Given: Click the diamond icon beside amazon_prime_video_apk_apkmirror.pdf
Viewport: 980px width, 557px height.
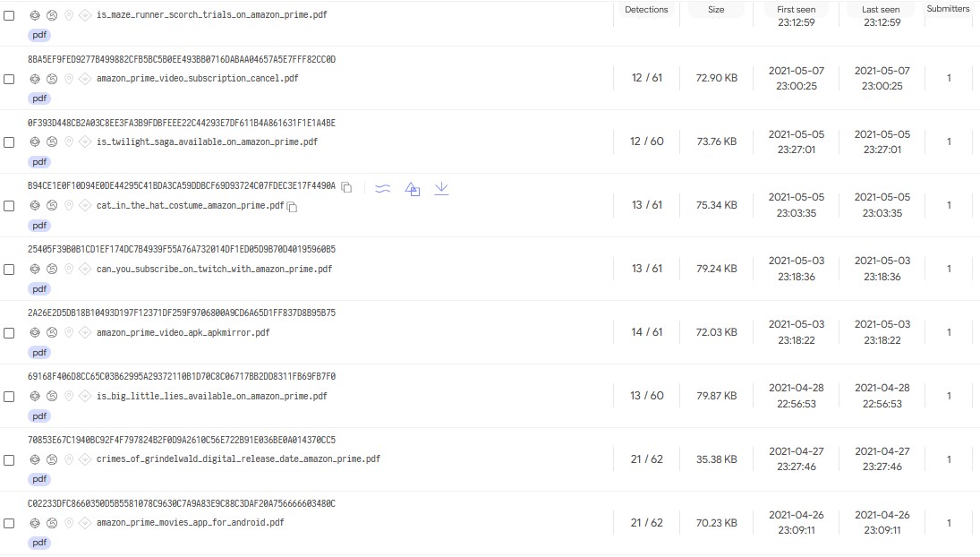Looking at the screenshot, I should 84,332.
